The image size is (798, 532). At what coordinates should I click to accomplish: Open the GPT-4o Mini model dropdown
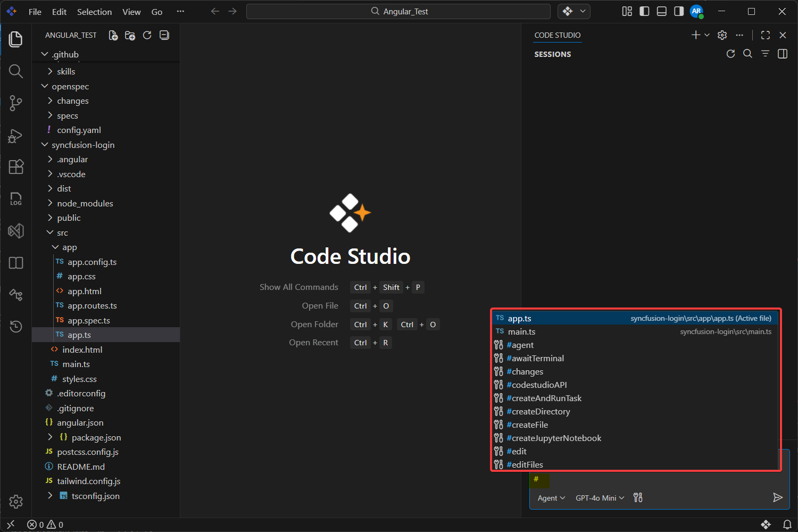tap(599, 497)
